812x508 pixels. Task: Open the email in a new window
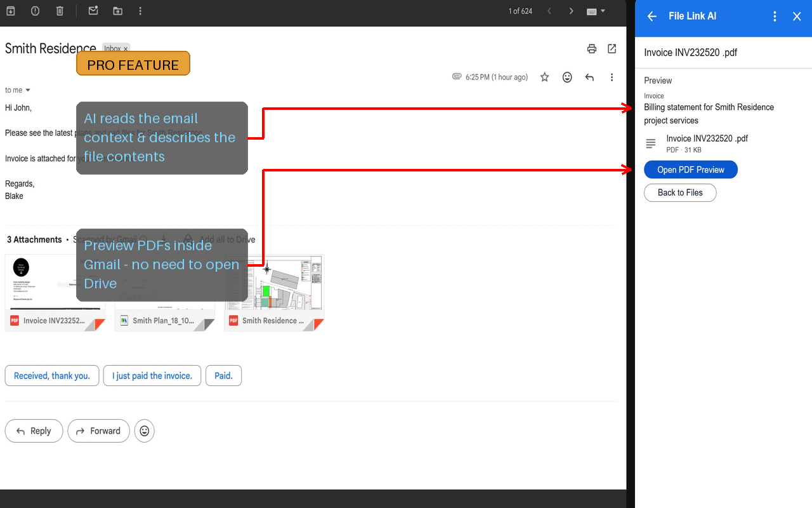612,49
